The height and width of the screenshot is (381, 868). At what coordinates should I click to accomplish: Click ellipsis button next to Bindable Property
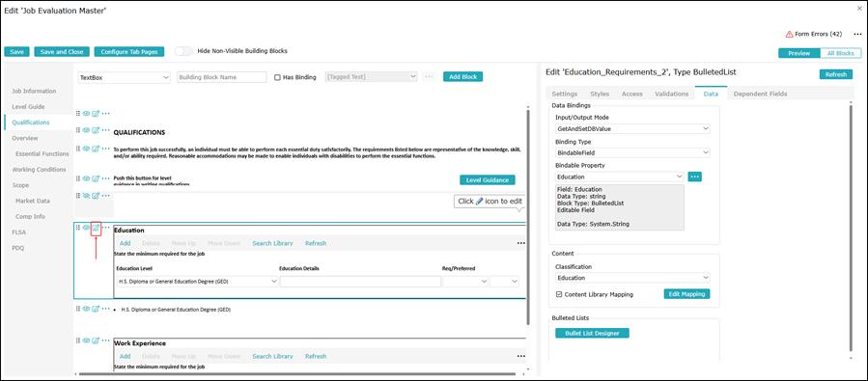(x=695, y=177)
